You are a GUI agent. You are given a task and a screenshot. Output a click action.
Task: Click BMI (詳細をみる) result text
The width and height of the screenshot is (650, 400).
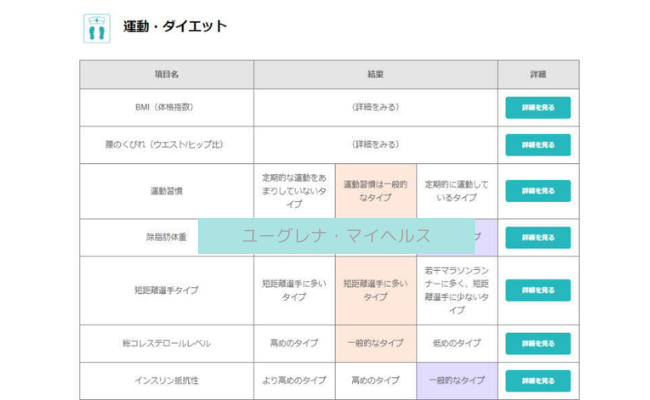376,107
